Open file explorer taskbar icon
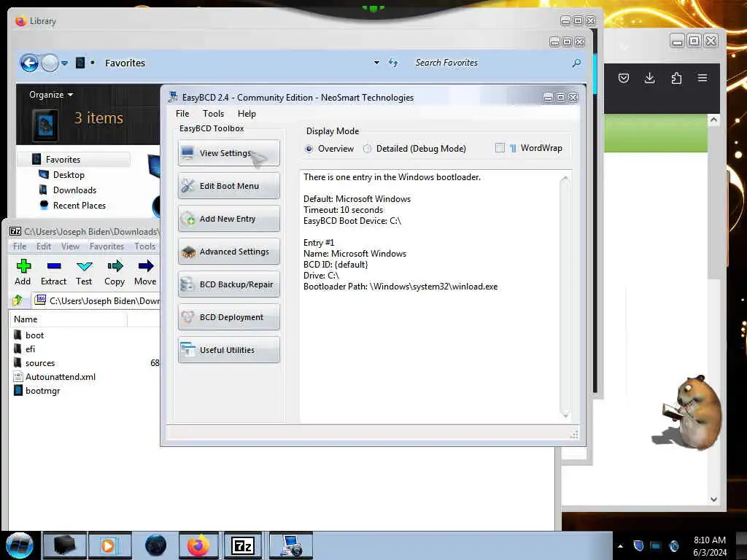The width and height of the screenshot is (747, 560). click(64, 545)
